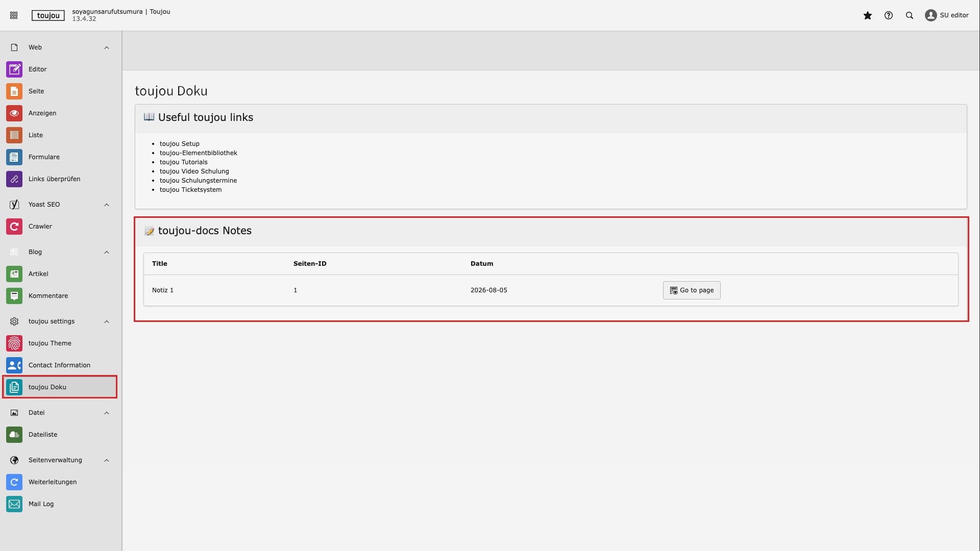
Task: Click the Formulare module icon
Action: (14, 157)
